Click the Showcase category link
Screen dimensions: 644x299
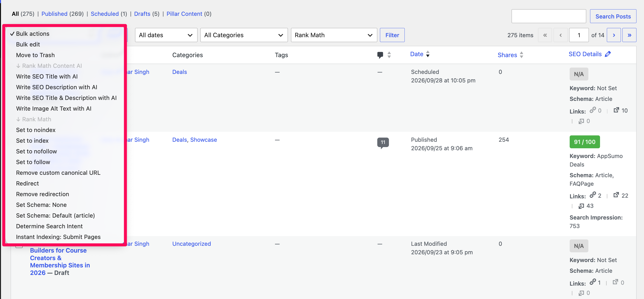[204, 140]
